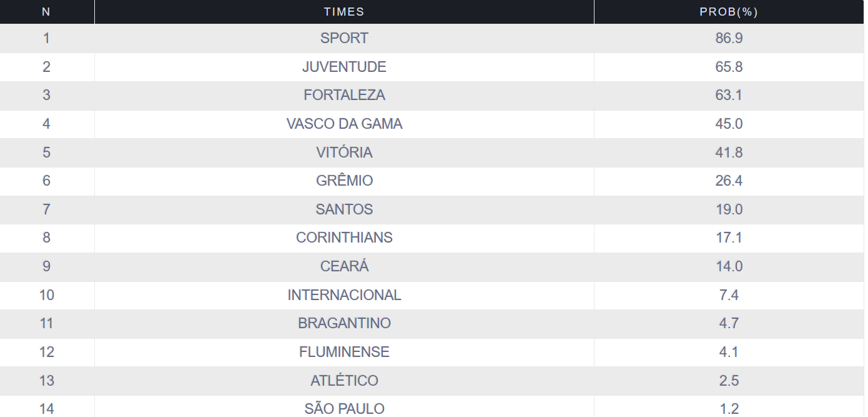Click the SANTOS team name

tap(344, 209)
